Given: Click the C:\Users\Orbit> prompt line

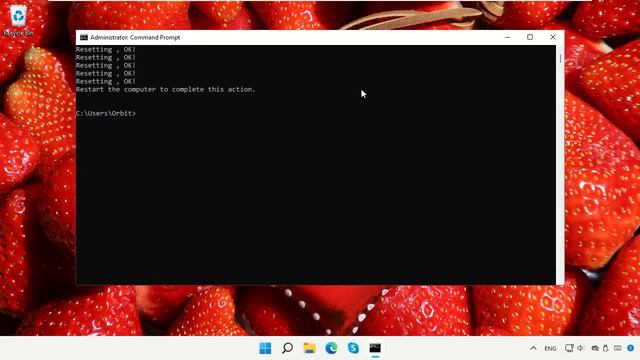Looking at the screenshot, I should click(106, 113).
